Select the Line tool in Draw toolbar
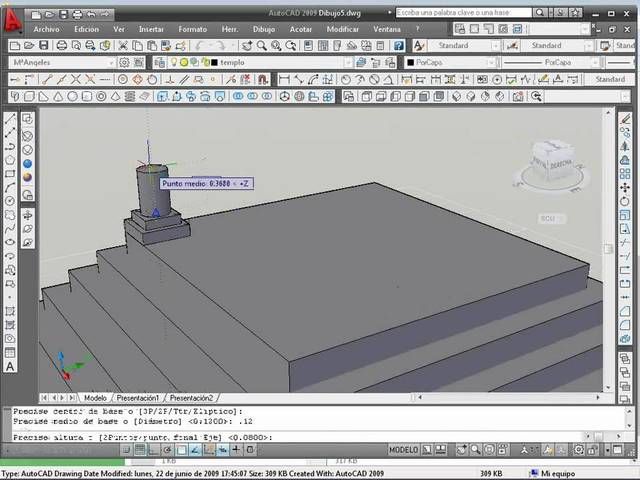This screenshot has width=640, height=480. (x=10, y=119)
